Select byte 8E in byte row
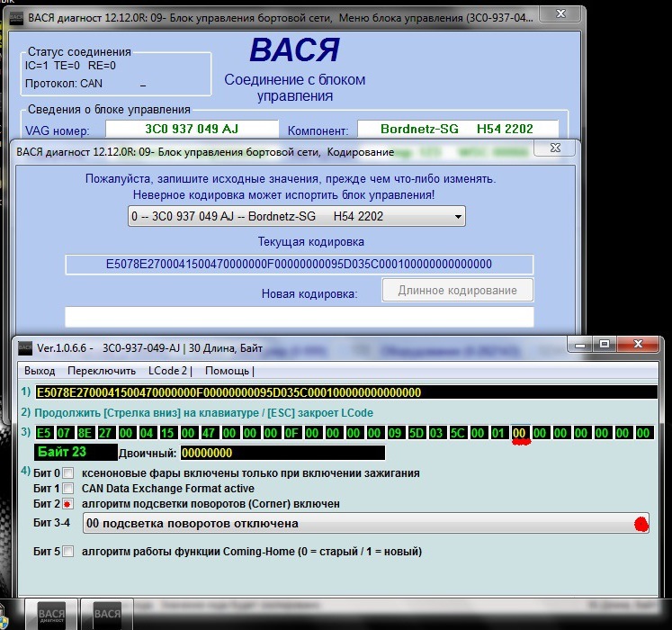The image size is (672, 630). (85, 433)
